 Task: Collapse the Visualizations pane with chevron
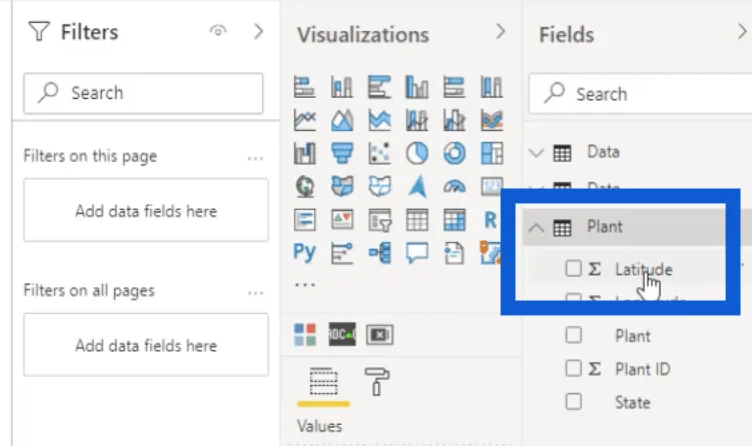(x=501, y=32)
